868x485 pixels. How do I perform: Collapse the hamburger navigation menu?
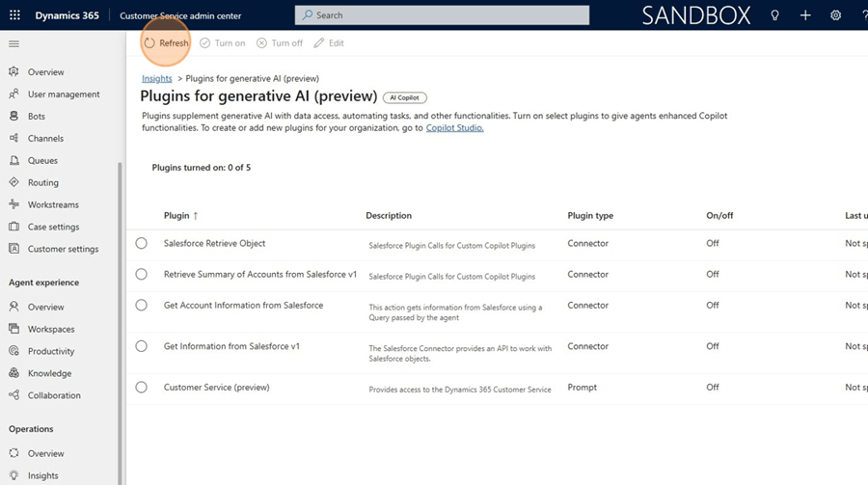point(14,44)
